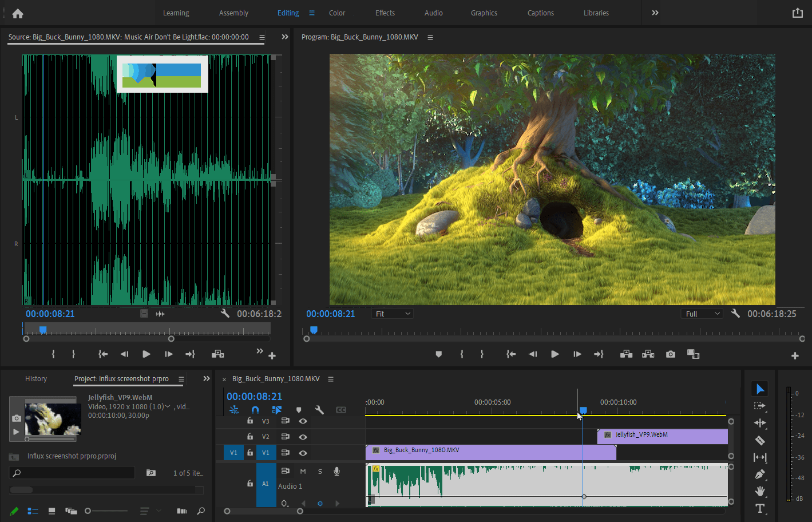The width and height of the screenshot is (812, 522).
Task: Select the Razor tool
Action: (760, 440)
